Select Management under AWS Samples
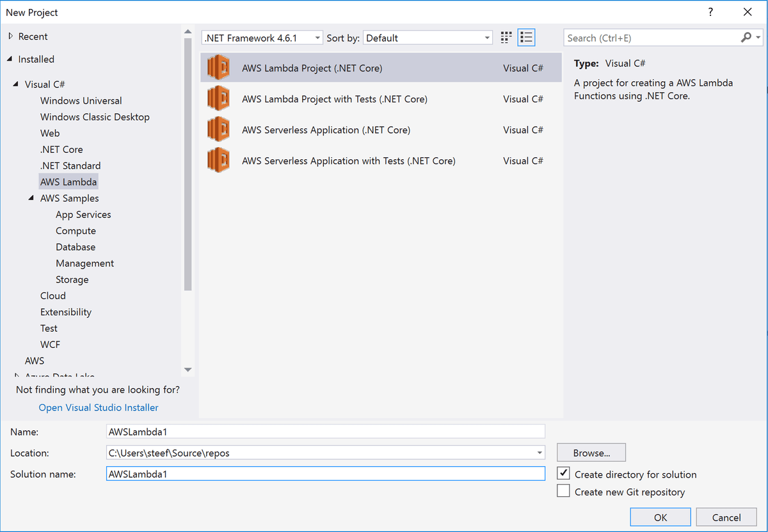The image size is (768, 532). coord(84,263)
